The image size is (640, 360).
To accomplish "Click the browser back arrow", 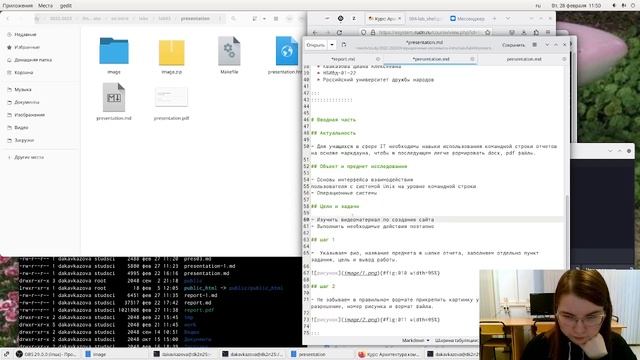I will pos(315,32).
